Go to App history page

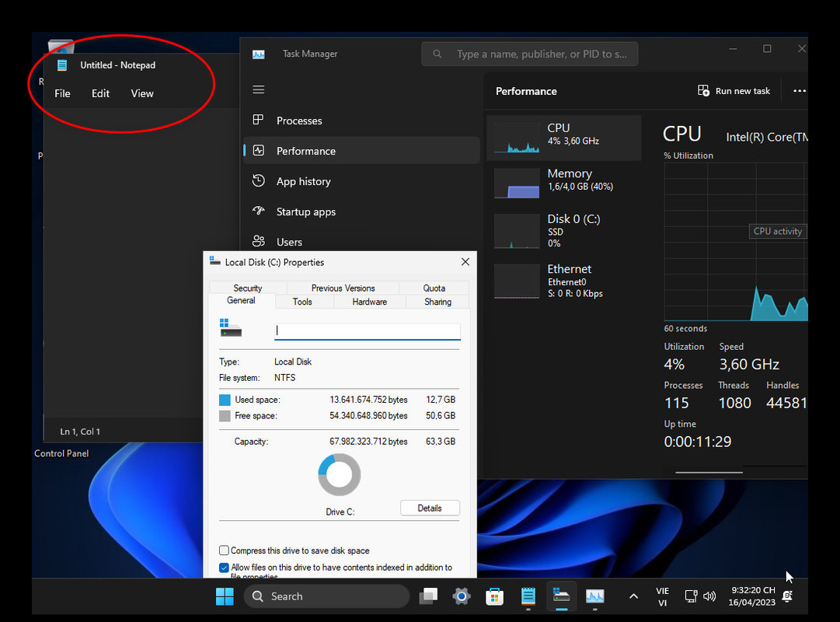(361, 181)
